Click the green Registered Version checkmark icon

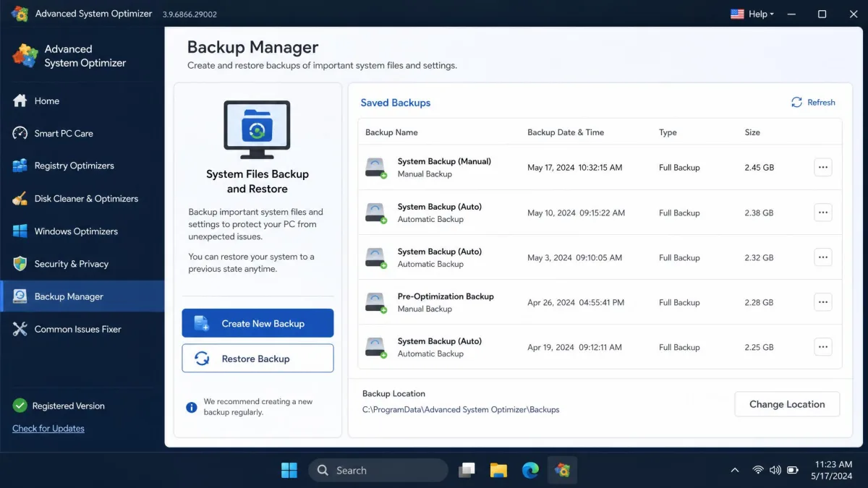(x=20, y=406)
